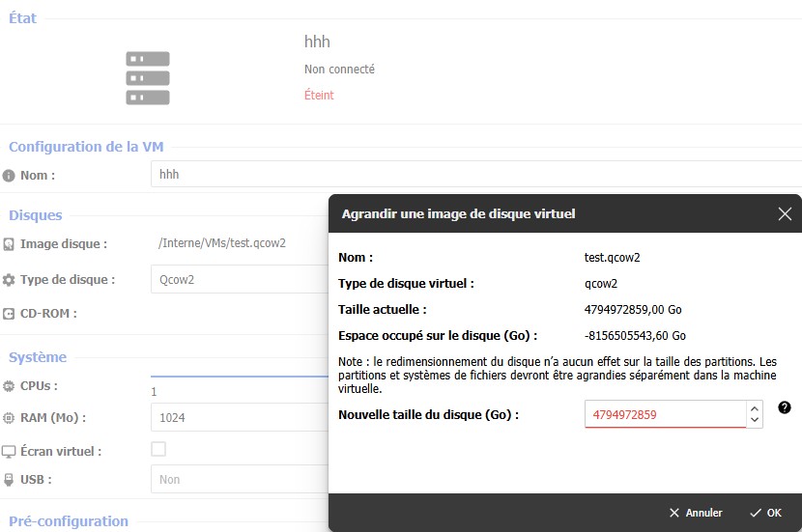Click the info icon beside Nom

[9, 176]
